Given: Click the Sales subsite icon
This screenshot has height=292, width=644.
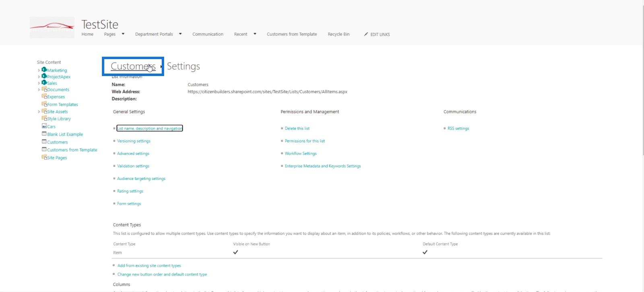Looking at the screenshot, I should pyautogui.click(x=44, y=82).
